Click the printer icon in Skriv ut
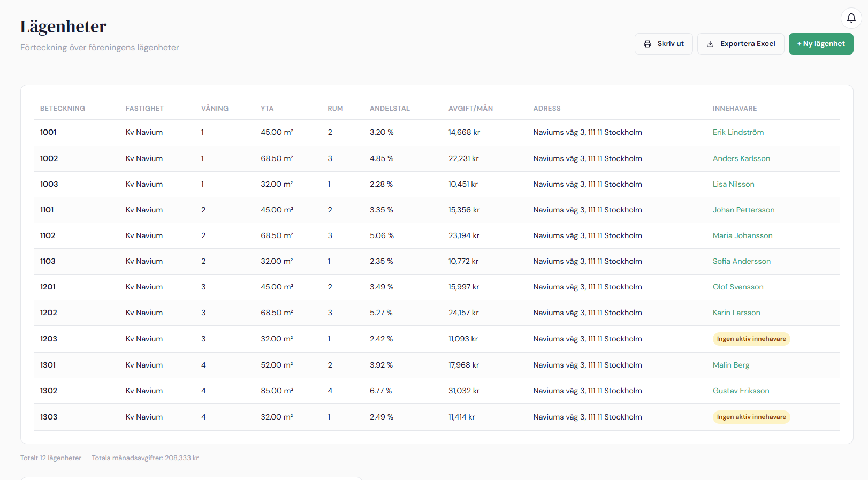868x480 pixels. pyautogui.click(x=648, y=44)
